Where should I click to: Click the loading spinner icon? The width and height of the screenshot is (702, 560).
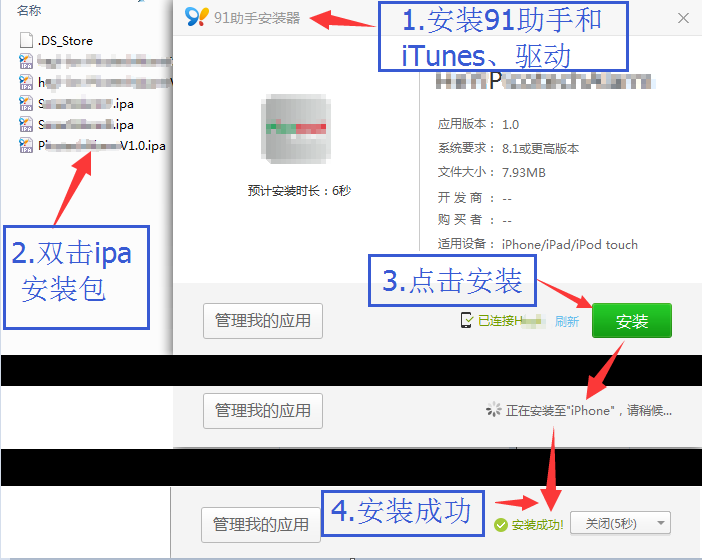pos(494,410)
